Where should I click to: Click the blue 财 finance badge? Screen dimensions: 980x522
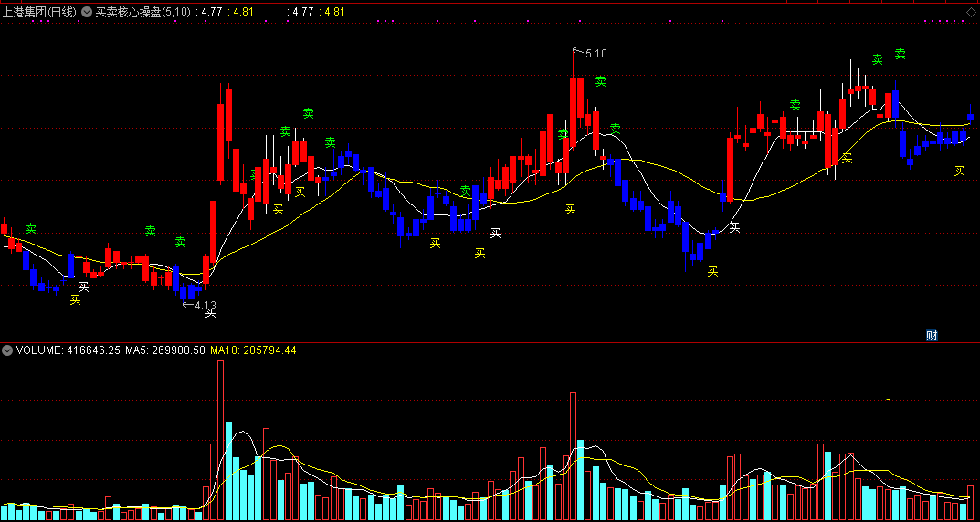[932, 335]
